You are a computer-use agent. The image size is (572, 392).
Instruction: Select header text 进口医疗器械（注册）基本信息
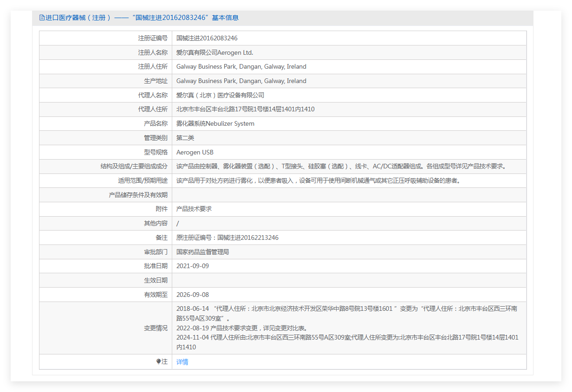142,18
